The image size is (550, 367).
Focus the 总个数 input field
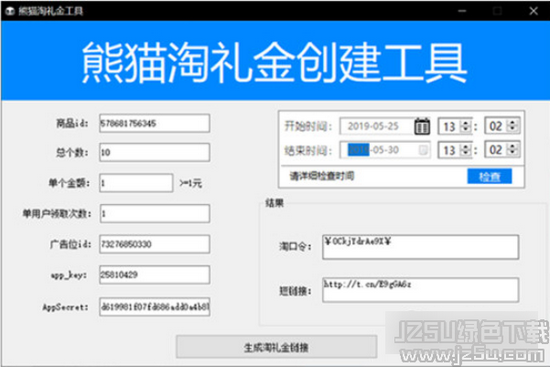(155, 152)
